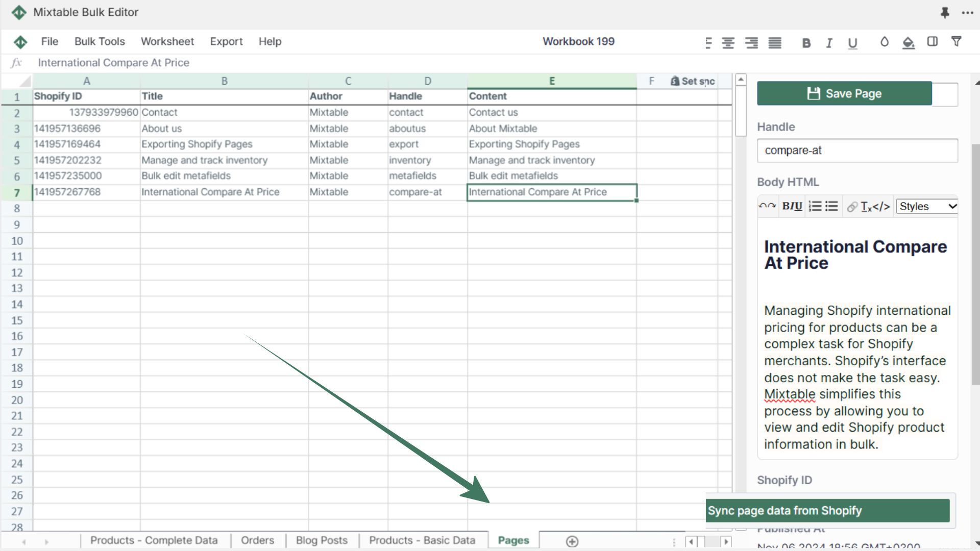
Task: Click the Handle input field
Action: [x=857, y=149]
